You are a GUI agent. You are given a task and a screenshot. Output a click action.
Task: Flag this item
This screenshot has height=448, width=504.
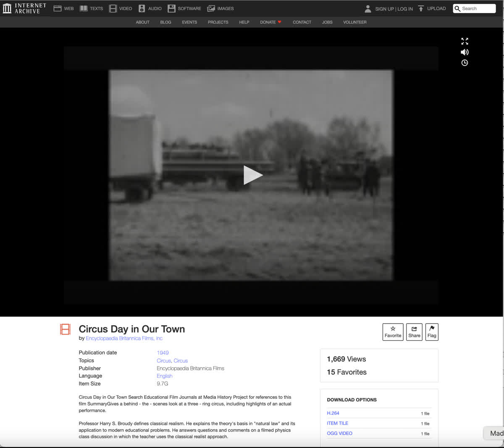432,332
